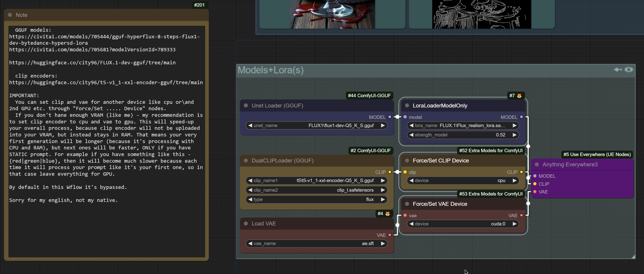The width and height of the screenshot is (644, 274).
Task: Click the Models+Lora(s) group title
Action: [x=270, y=70]
